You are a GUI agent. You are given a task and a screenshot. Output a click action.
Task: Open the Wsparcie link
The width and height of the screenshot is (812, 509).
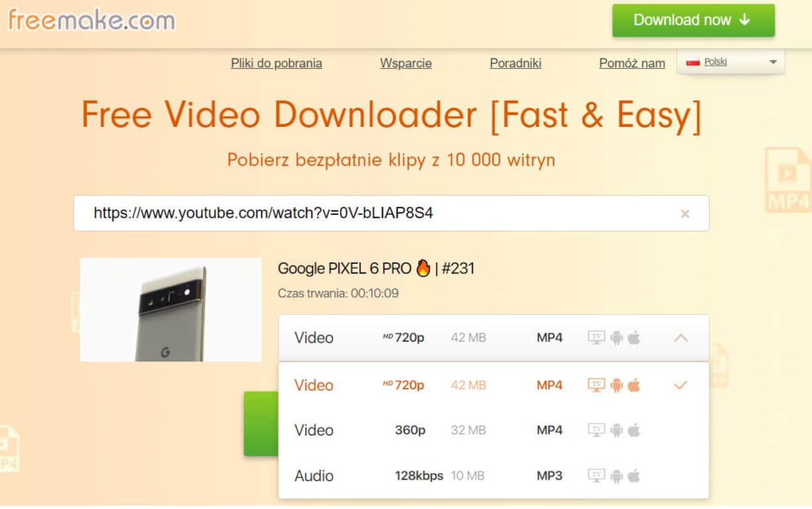(x=406, y=63)
